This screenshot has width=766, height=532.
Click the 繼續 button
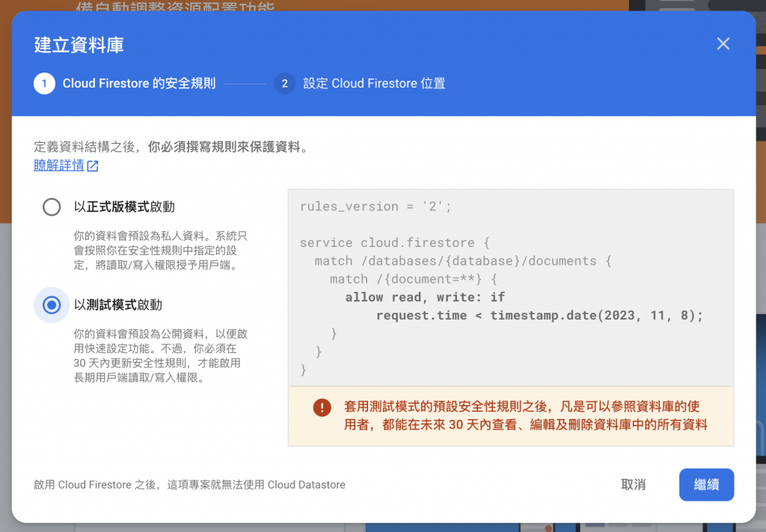[x=706, y=485]
